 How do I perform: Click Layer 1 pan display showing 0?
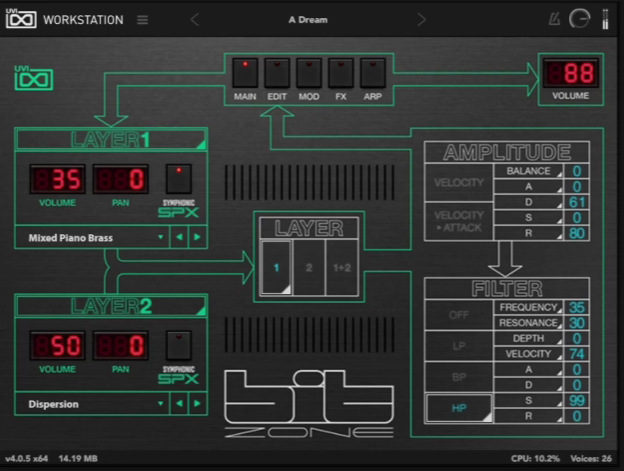point(121,179)
